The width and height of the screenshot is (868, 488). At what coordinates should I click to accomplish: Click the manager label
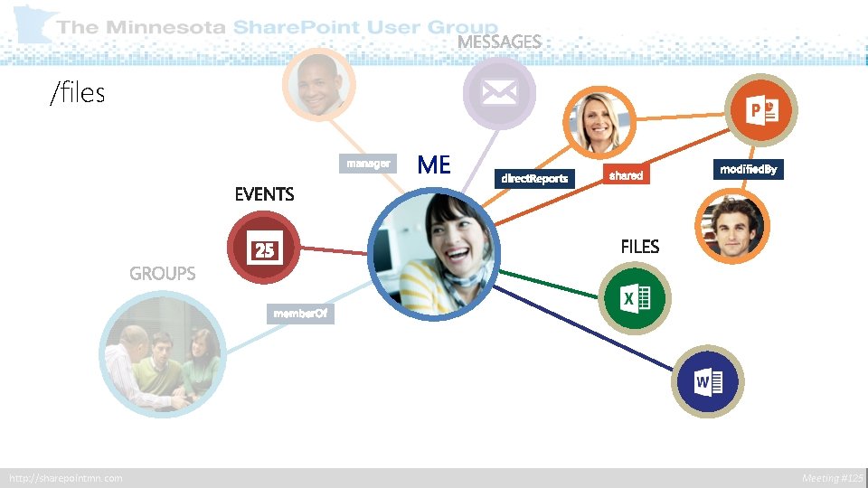pos(368,164)
